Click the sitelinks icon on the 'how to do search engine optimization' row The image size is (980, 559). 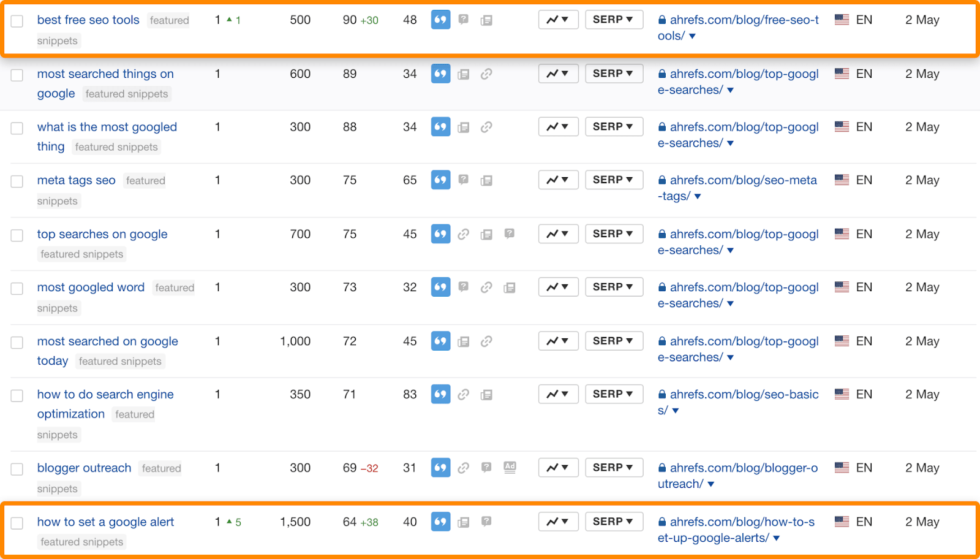click(487, 394)
